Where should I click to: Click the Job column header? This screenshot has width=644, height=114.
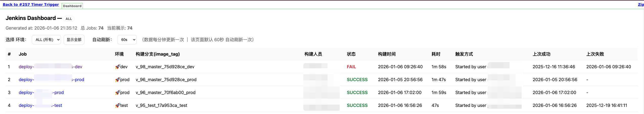22,54
